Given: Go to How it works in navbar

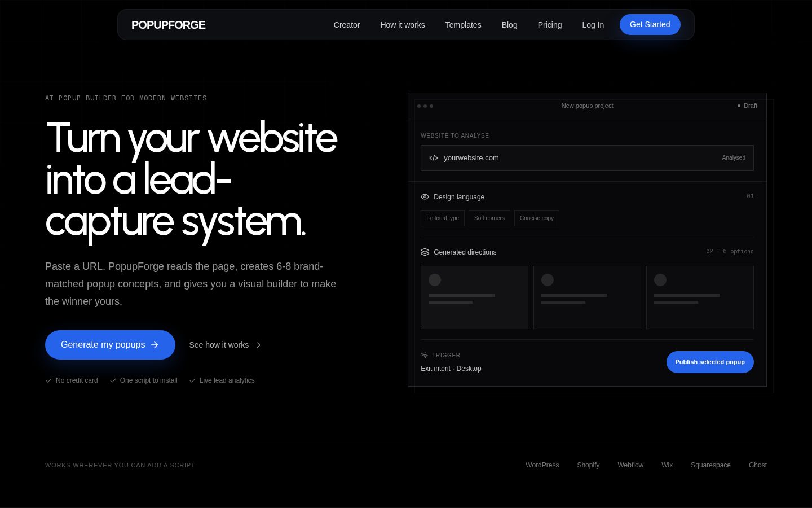Looking at the screenshot, I should 403,25.
